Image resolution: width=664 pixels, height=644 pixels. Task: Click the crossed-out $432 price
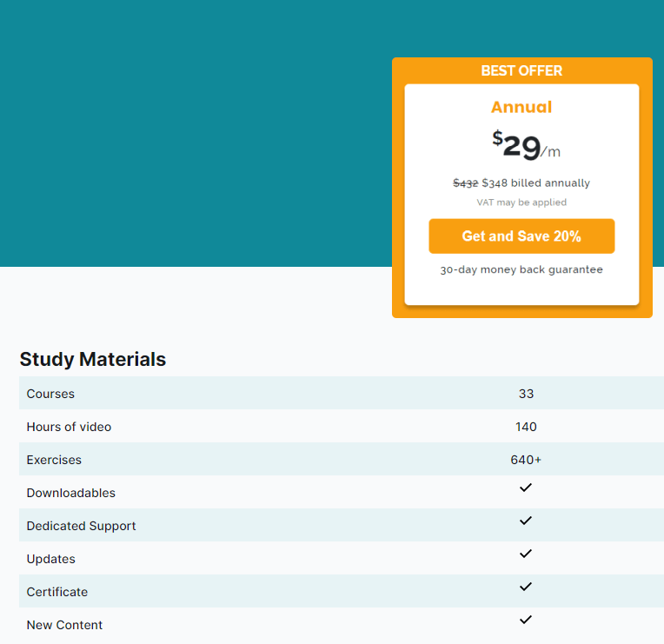[x=465, y=183]
